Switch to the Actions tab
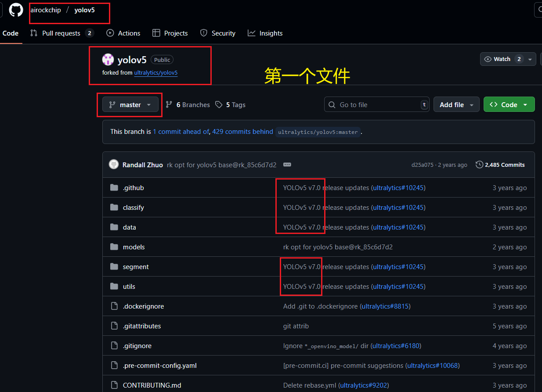 [x=123, y=33]
